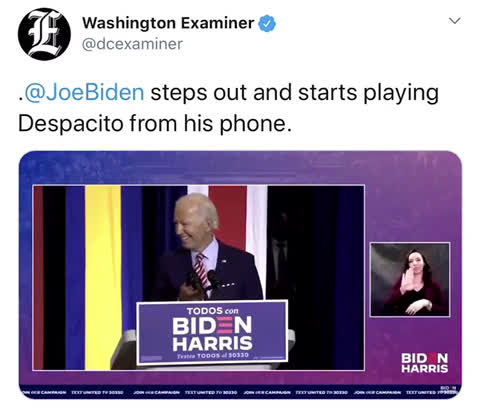This screenshot has width=480, height=416.
Task: Click the yellow flag stripe in the backdrop
Action: click(x=103, y=277)
